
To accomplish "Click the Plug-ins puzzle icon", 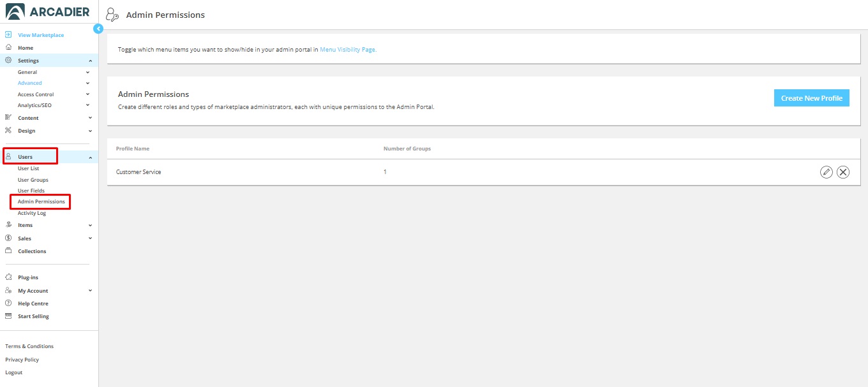I will [8, 277].
